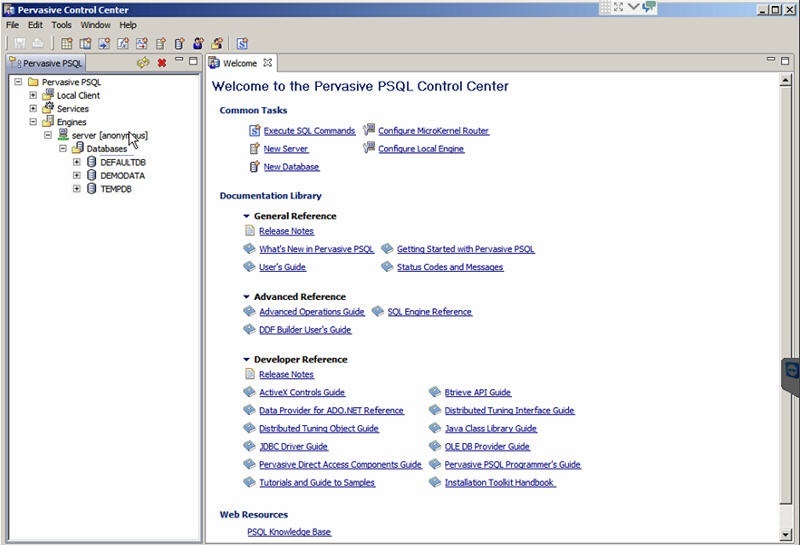
Task: Minimize the Welcome editor pane
Action: click(x=771, y=60)
